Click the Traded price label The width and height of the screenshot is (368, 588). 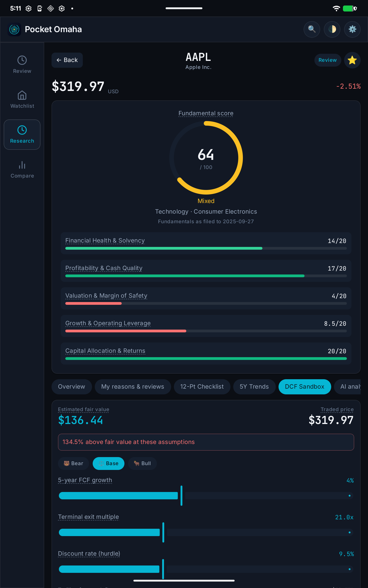coord(337,409)
